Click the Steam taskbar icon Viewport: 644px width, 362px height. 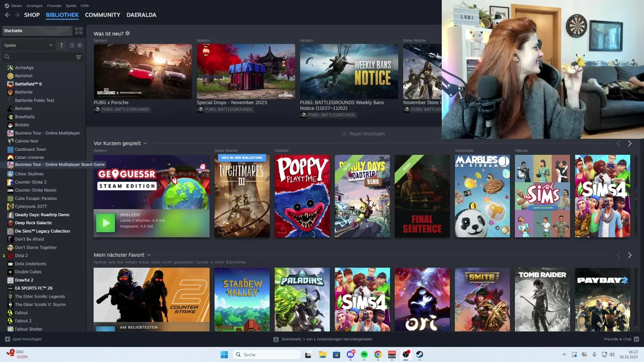click(420, 354)
